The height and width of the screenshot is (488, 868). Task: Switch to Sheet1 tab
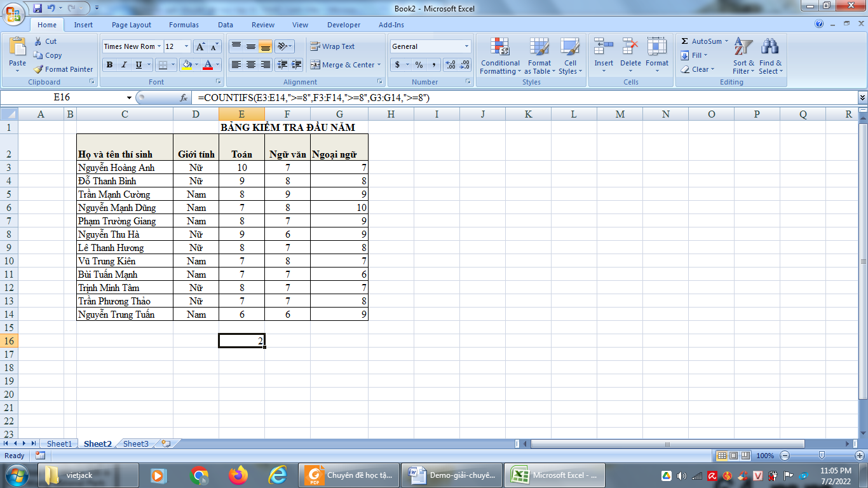click(x=60, y=444)
